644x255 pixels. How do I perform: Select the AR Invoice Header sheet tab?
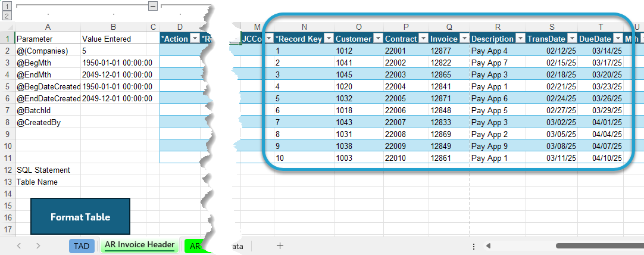(139, 245)
